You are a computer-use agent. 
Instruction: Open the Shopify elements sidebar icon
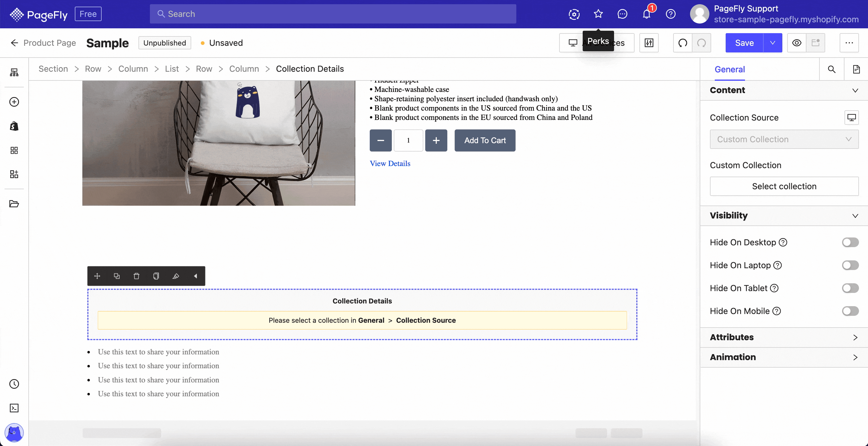14,126
